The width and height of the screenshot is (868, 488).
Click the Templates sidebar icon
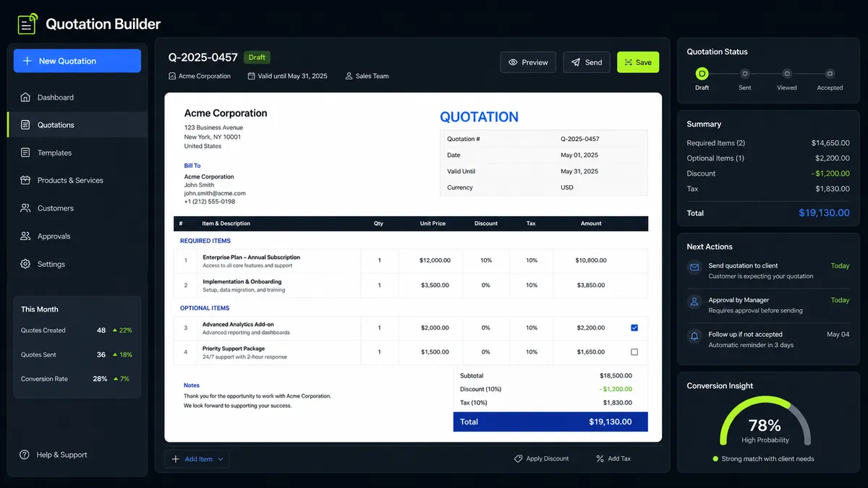click(25, 153)
